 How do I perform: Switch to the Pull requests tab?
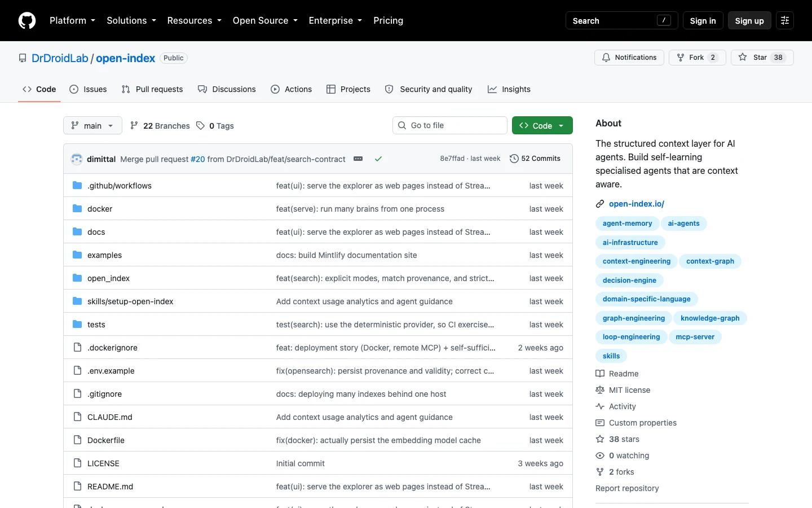(x=152, y=89)
